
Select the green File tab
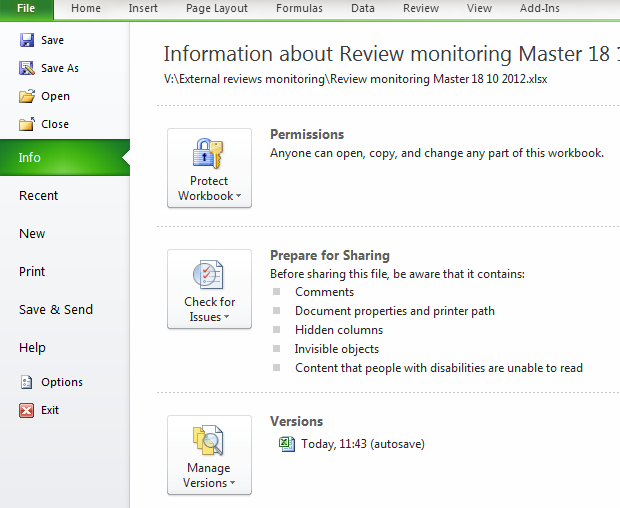[25, 9]
